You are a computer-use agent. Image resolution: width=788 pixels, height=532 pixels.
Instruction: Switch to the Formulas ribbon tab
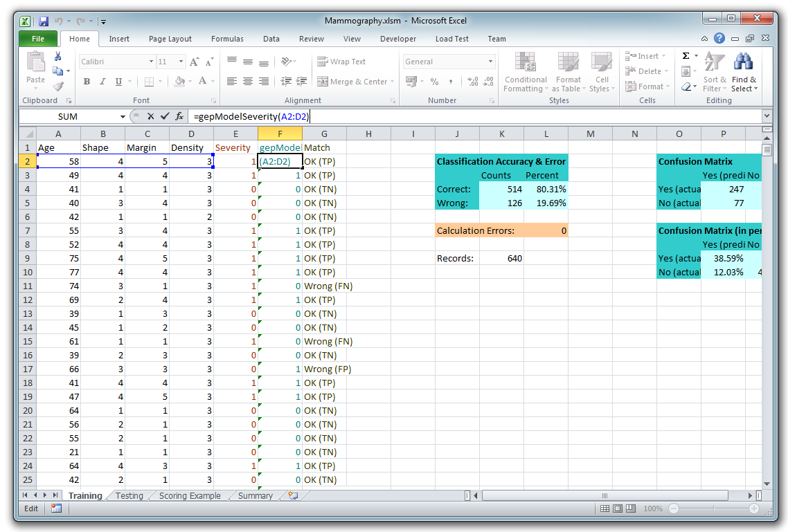(x=227, y=39)
